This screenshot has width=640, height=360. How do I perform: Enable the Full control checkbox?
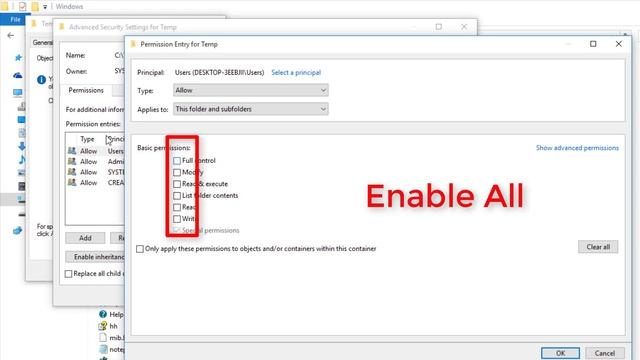click(177, 161)
